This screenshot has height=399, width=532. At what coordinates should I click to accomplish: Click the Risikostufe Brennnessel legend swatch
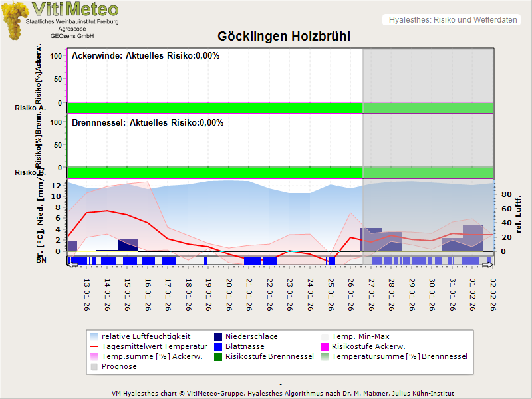click(219, 356)
